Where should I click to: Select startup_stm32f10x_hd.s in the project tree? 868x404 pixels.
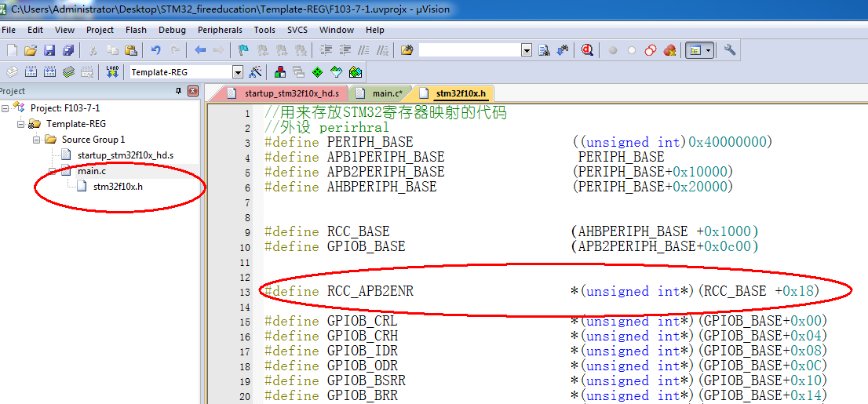click(x=125, y=155)
